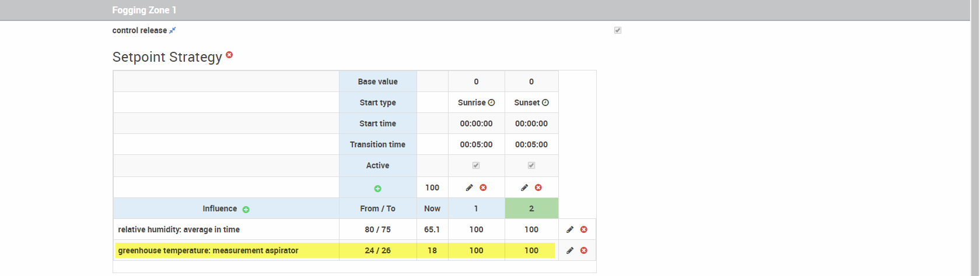980x276 pixels.
Task: Edit period 1 with pencil icon
Action: [469, 187]
